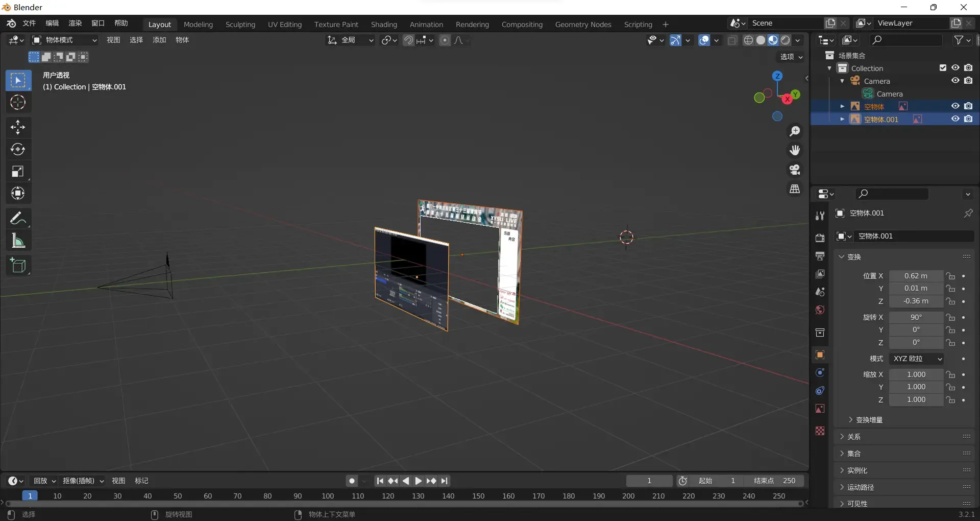980x521 pixels.
Task: Toggle camera view in the viewport
Action: pyautogui.click(x=795, y=170)
